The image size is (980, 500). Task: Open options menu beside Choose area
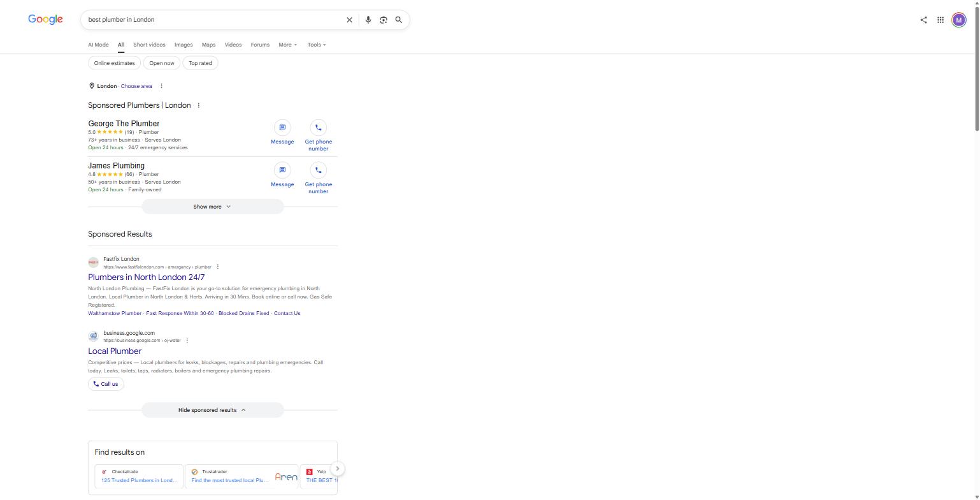tap(161, 86)
